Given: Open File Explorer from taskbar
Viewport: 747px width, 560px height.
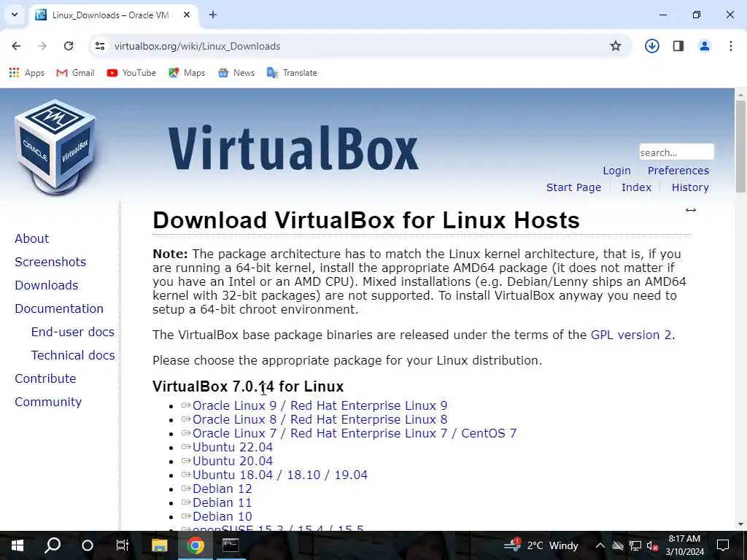Looking at the screenshot, I should [160, 545].
